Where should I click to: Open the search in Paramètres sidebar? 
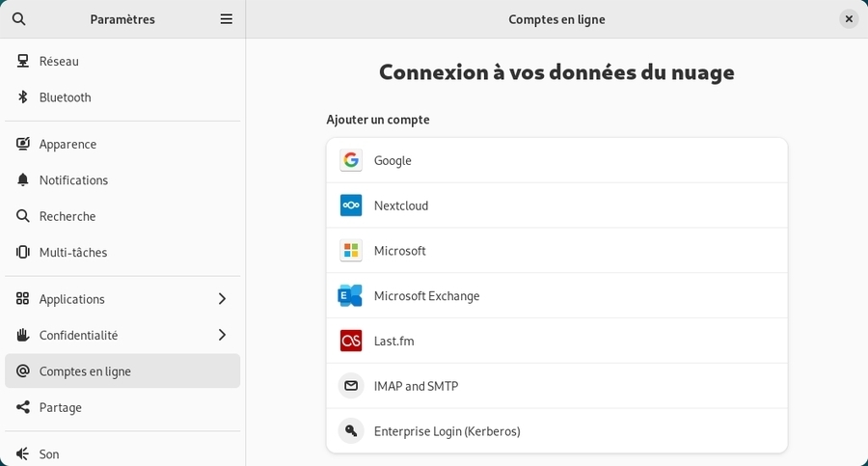[x=19, y=19]
